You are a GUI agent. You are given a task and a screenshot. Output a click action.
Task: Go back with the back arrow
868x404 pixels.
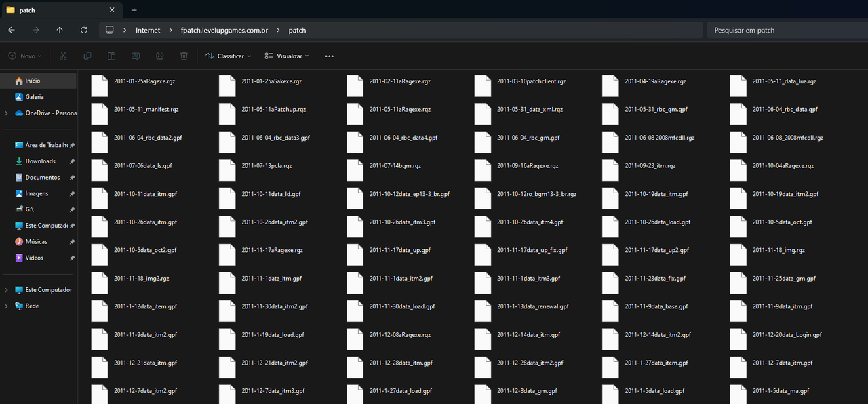coord(11,30)
